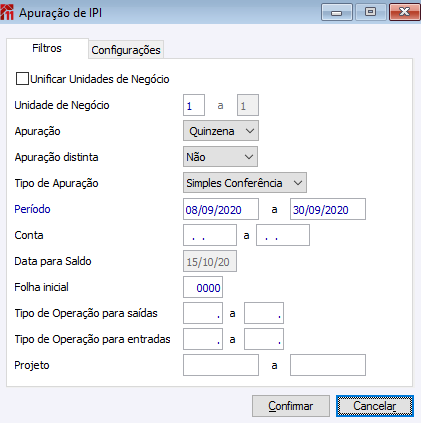The image size is (421, 423).
Task: Click the Tipo de Apuração label
Action: (x=56, y=183)
